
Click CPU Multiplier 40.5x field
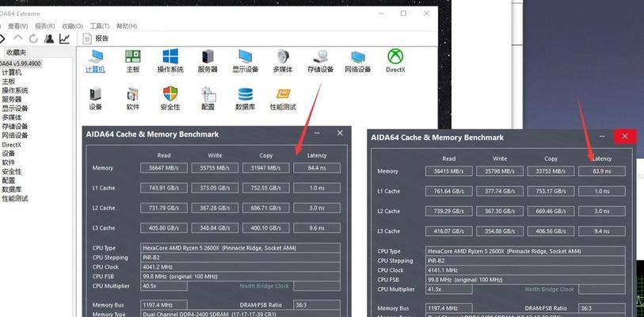[x=164, y=286]
